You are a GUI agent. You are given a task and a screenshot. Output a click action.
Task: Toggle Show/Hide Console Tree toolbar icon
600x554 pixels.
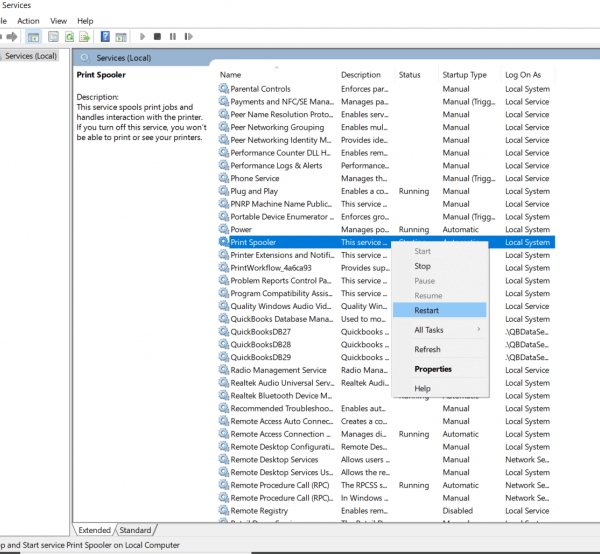(x=33, y=37)
